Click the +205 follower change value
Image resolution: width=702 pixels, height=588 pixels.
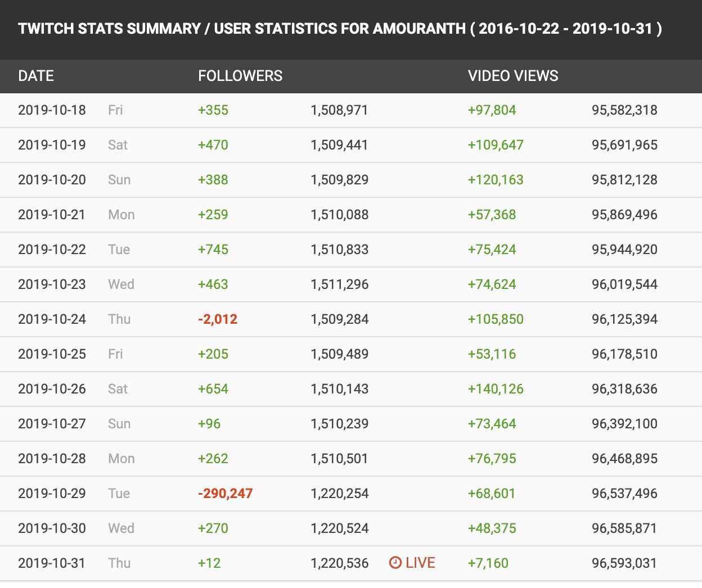coord(213,354)
